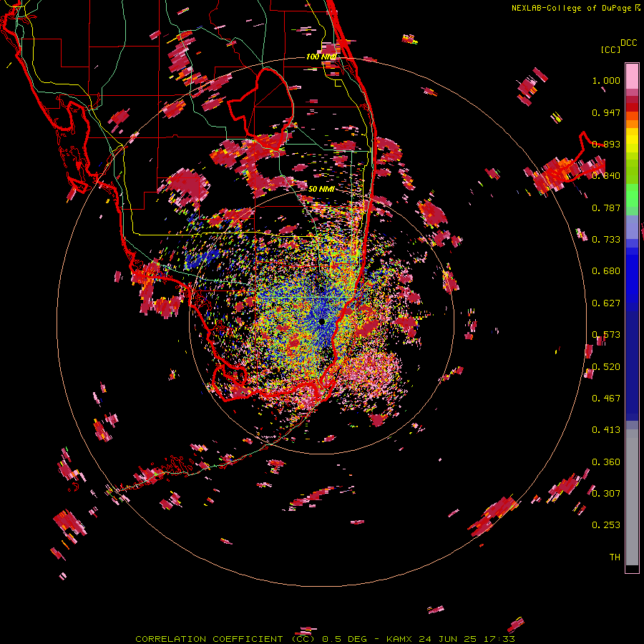
Task: Click the 0.733 scale value
Action: point(606,240)
